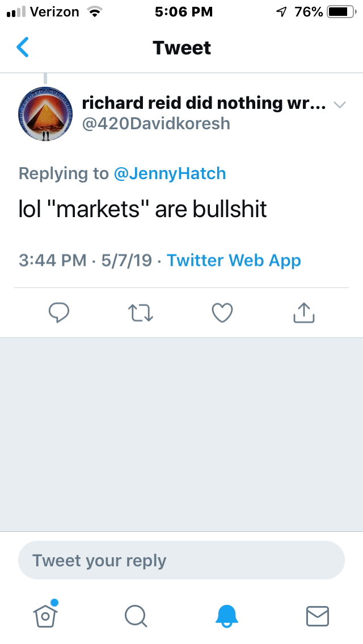Expand tweet options chevron menu

[339, 105]
